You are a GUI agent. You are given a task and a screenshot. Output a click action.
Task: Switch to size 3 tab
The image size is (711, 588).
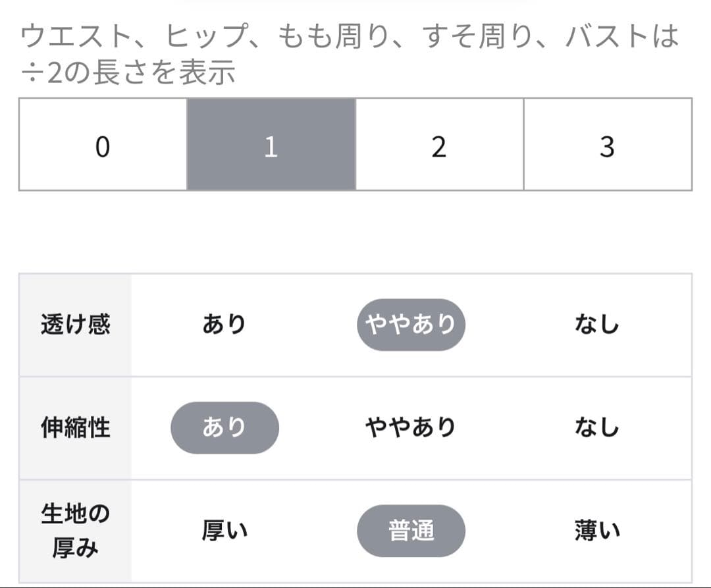[607, 145]
